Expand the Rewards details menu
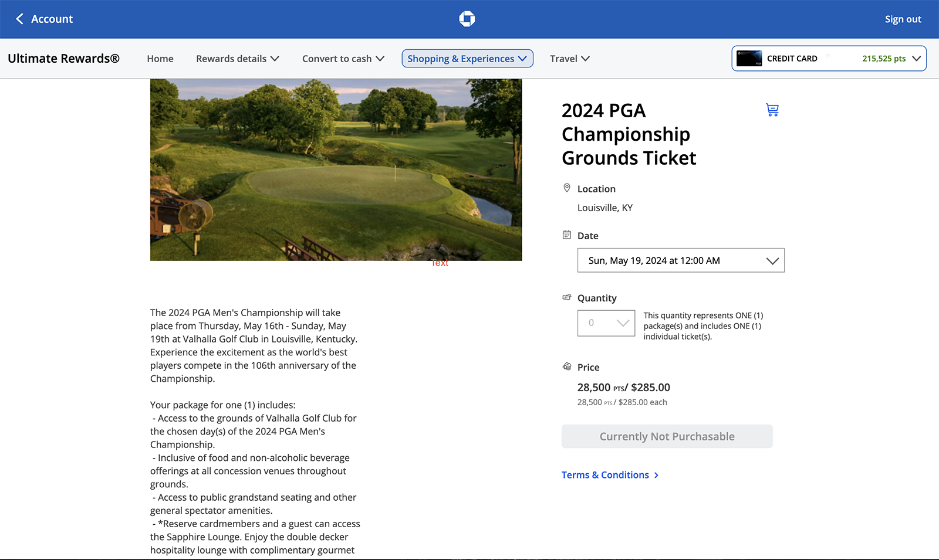The height and width of the screenshot is (560, 939). 238,59
